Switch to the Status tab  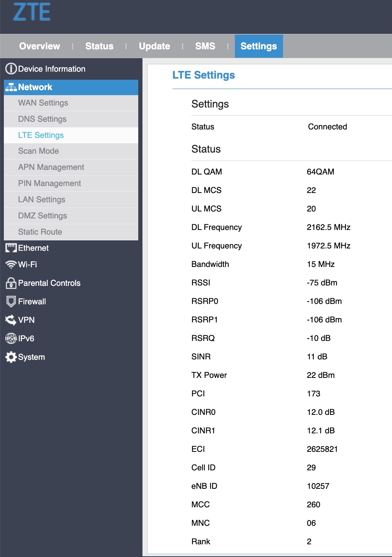(99, 46)
